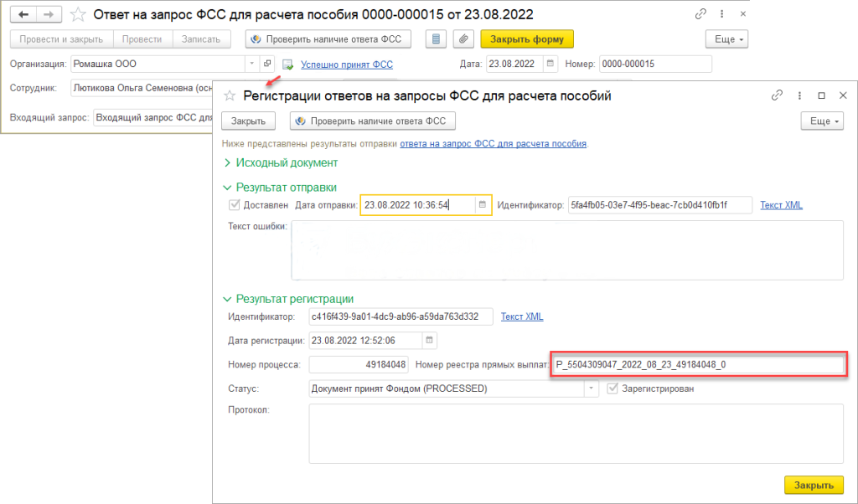Open the document report list icon
Viewport: 858px width, 504px height.
(435, 39)
